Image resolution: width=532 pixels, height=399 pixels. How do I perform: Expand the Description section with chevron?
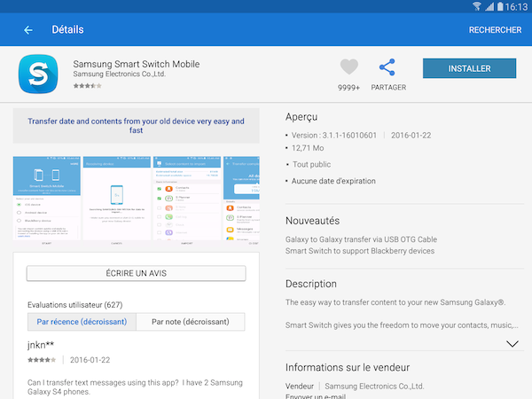512,344
